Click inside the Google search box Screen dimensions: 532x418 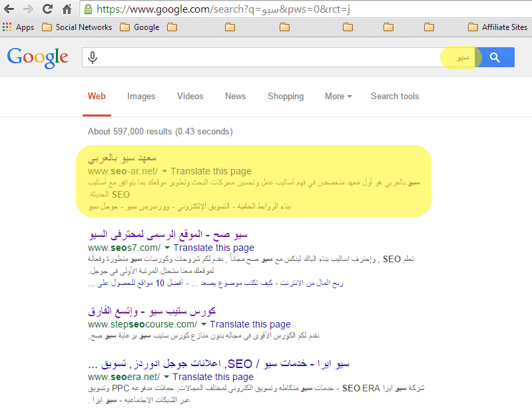pyautogui.click(x=278, y=57)
